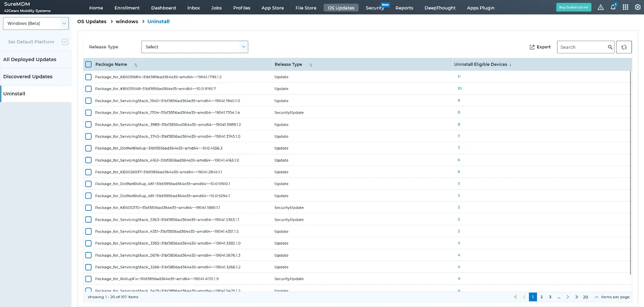
Task: Go to next page arrow in pagination
Action: pyautogui.click(x=568, y=297)
